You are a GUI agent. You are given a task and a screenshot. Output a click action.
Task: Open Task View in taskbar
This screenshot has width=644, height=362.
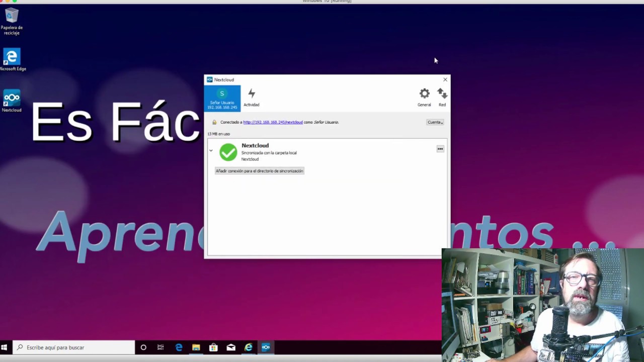[160, 347]
